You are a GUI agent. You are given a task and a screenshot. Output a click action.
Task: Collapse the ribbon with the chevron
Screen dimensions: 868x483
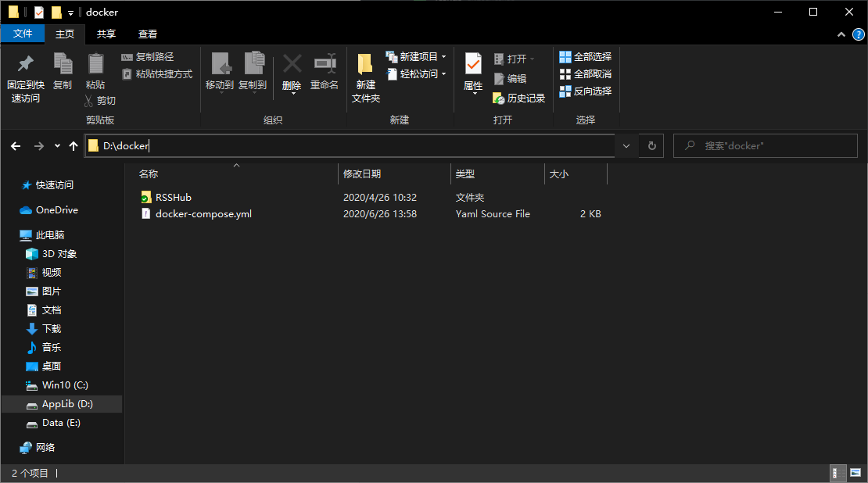(841, 34)
